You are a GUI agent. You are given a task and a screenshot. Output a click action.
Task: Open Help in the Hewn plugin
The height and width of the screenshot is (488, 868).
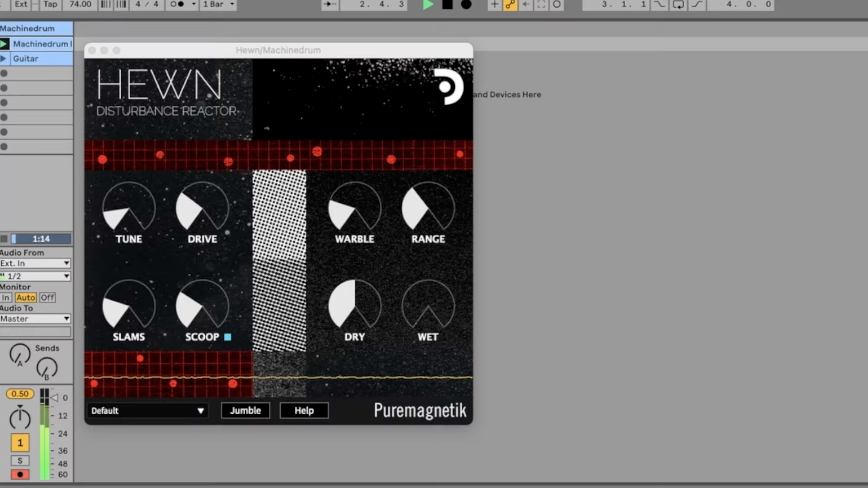[x=304, y=411]
